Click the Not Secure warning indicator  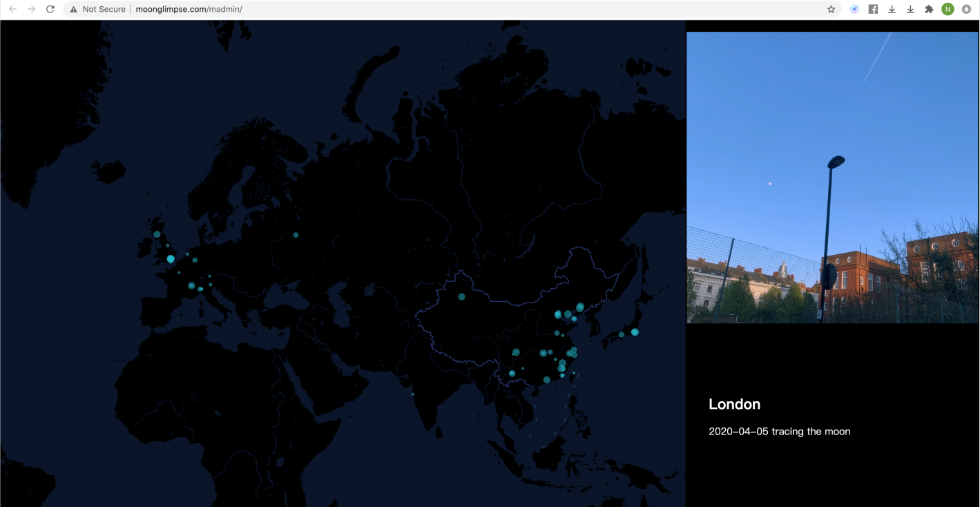[x=97, y=9]
